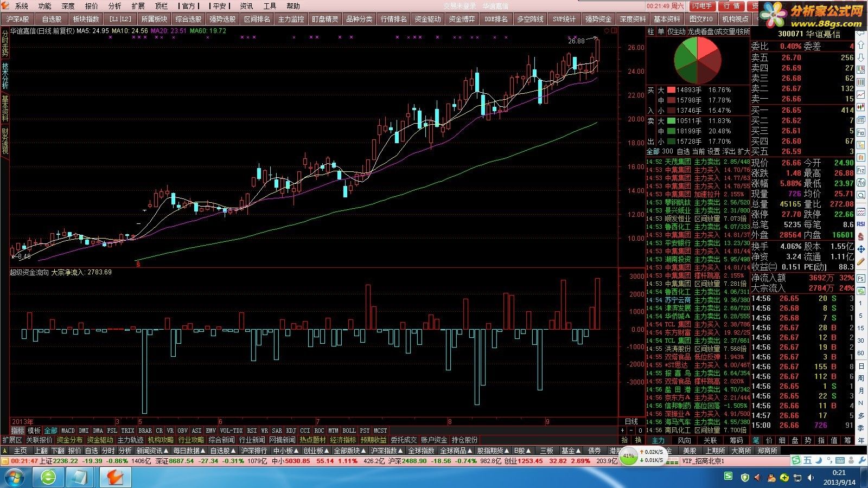
Task: Click the F12 trading icon in sidebar
Action: (861, 170)
